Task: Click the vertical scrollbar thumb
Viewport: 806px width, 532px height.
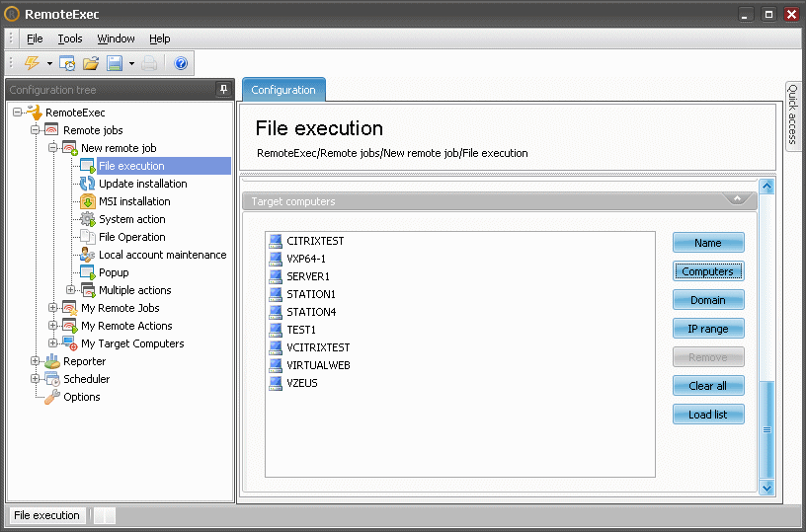Action: (766, 430)
